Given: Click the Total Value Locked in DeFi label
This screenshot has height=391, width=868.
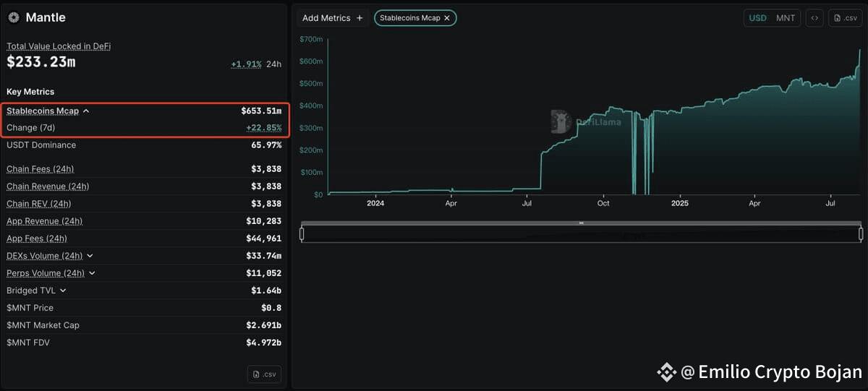Looking at the screenshot, I should [x=59, y=46].
